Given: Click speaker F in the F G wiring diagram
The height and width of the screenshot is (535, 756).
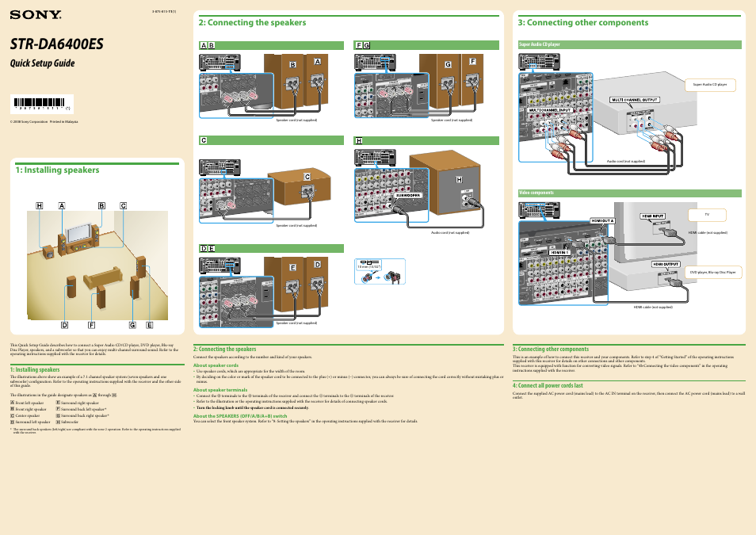Looking at the screenshot, I should point(472,79).
